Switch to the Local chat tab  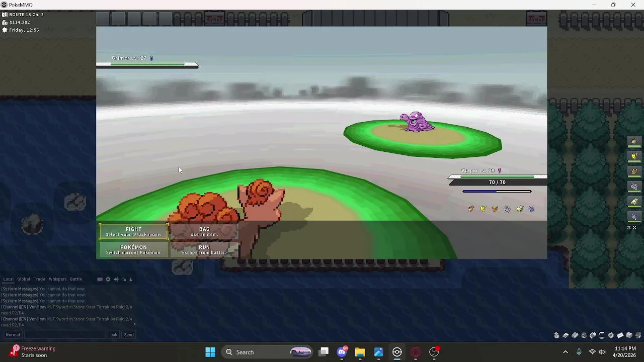point(8,279)
